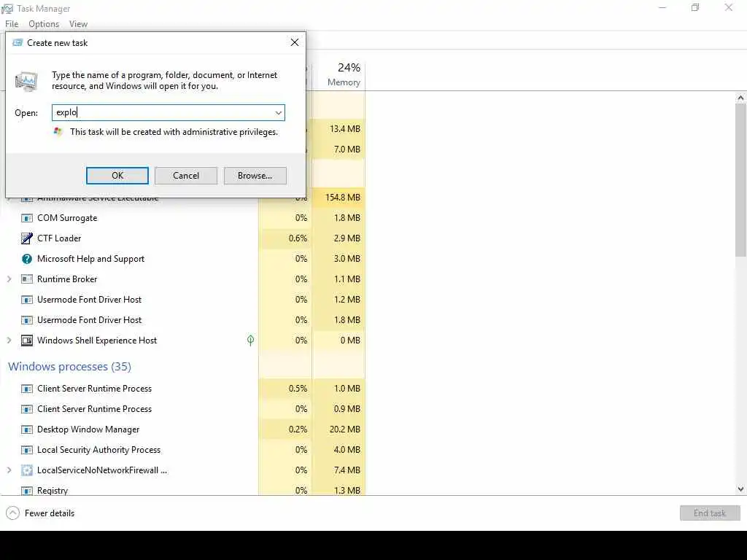Select the COM Surrogate process name
This screenshot has width=747, height=560.
(x=67, y=218)
